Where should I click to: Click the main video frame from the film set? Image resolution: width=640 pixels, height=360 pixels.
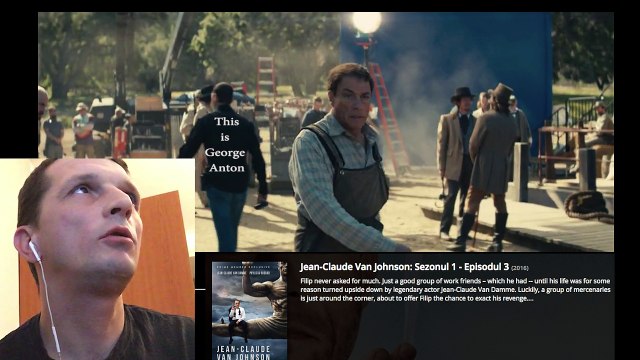326,131
